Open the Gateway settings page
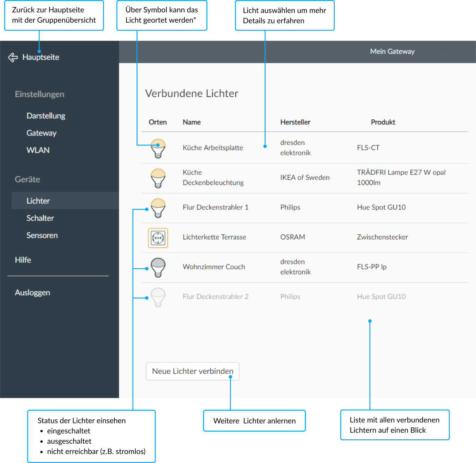The height and width of the screenshot is (463, 476). click(41, 133)
